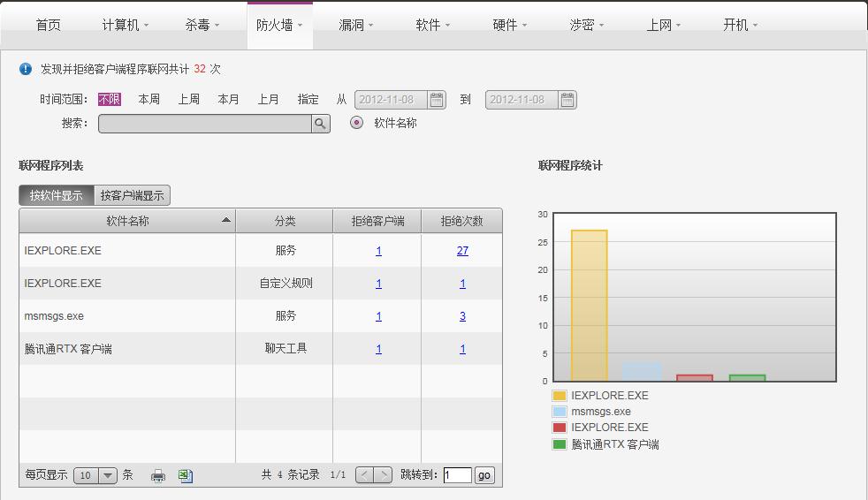Screen dimensions: 868x500
Task: Open refused client link for 腾讯通RTX 客户端
Action: coord(378,348)
